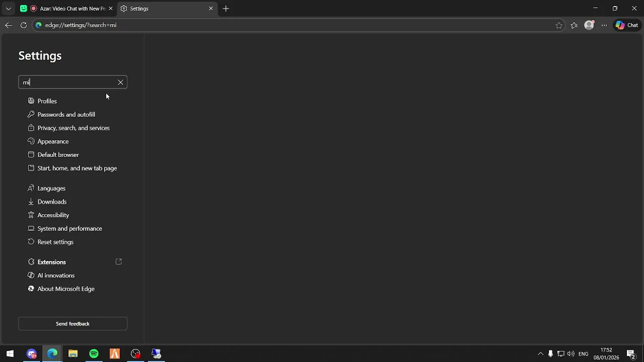Open File Explorer from taskbar

(73, 354)
